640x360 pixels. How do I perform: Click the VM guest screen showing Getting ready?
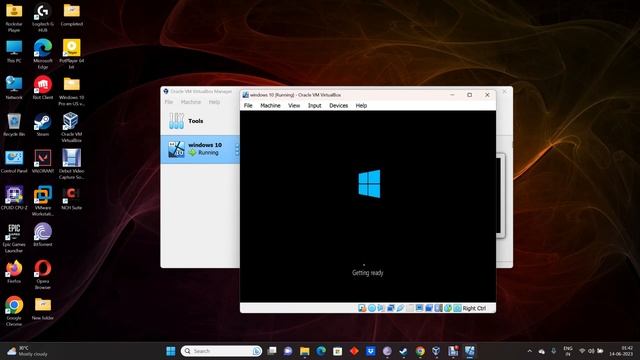tap(368, 206)
